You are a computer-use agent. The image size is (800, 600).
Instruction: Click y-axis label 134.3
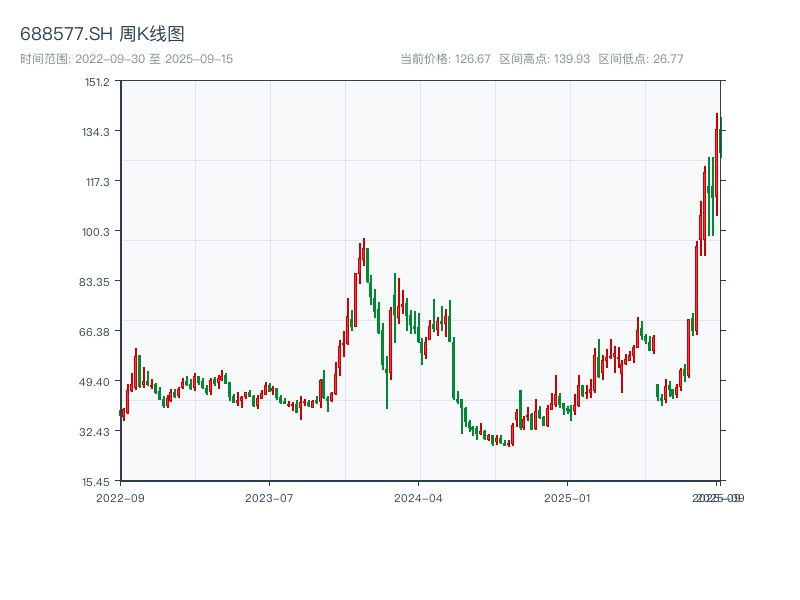(x=96, y=132)
